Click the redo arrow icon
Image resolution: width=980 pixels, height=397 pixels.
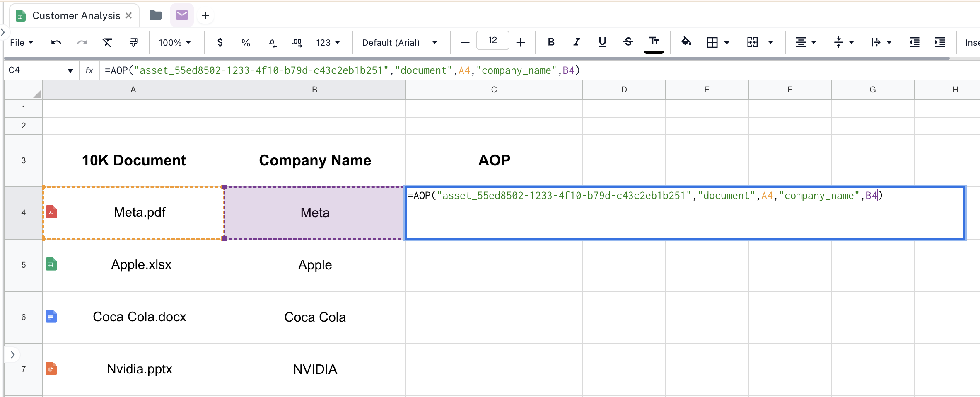coord(82,42)
